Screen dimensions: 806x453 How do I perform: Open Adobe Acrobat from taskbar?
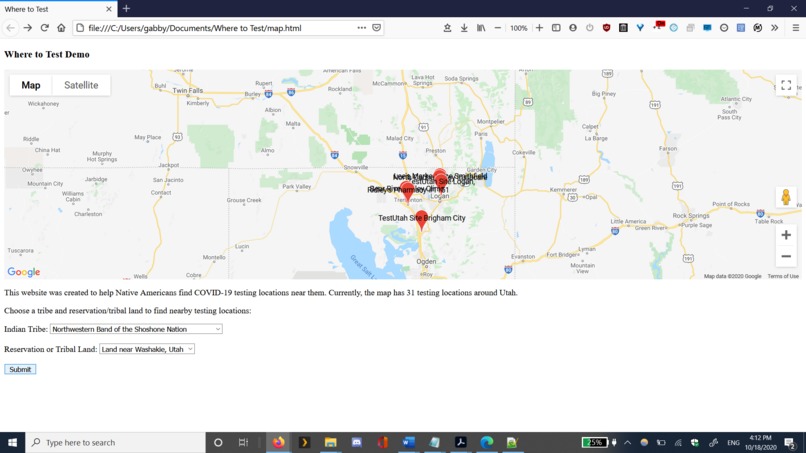tap(461, 442)
